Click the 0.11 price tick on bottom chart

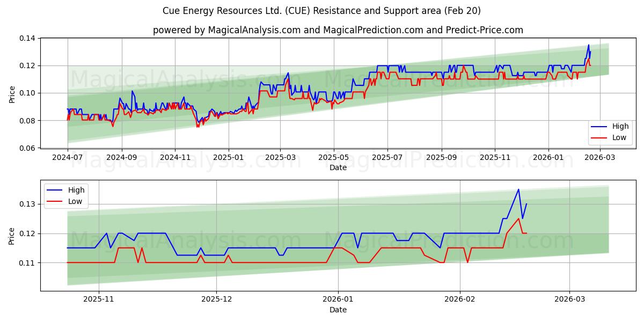pos(27,263)
